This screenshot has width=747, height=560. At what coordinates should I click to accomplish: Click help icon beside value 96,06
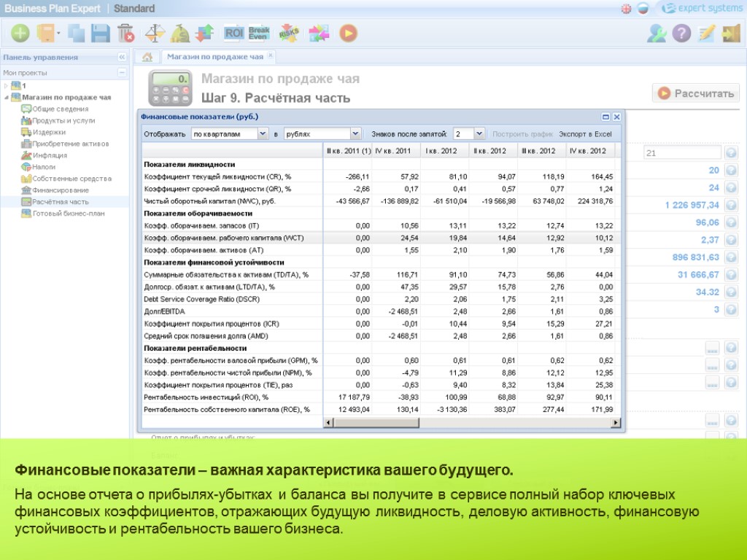(x=731, y=222)
